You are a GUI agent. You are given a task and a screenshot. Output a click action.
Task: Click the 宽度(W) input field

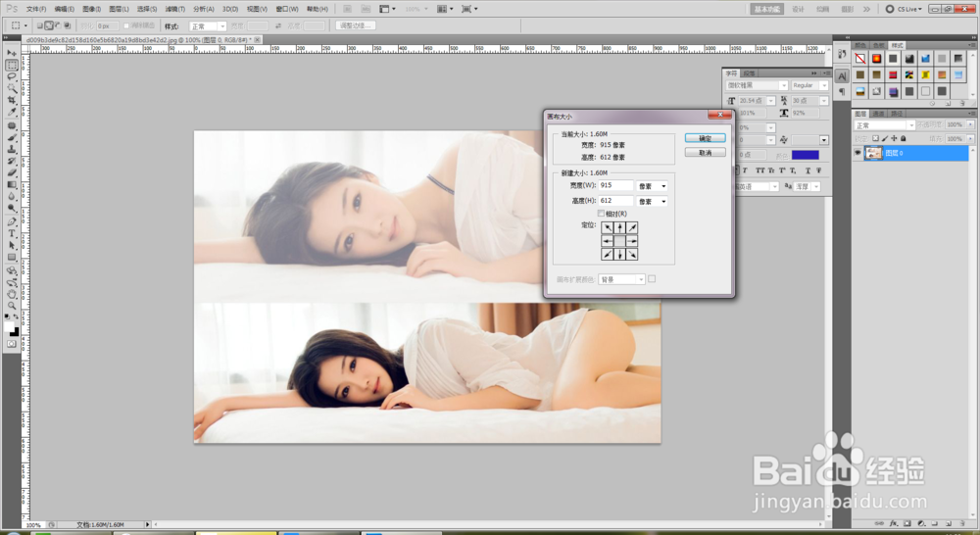(615, 185)
